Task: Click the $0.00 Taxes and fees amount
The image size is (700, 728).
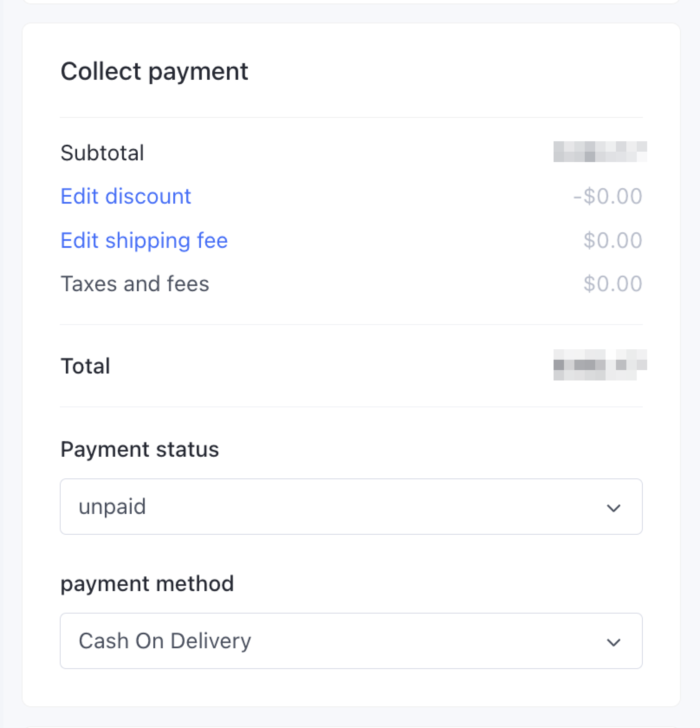Action: coord(612,284)
